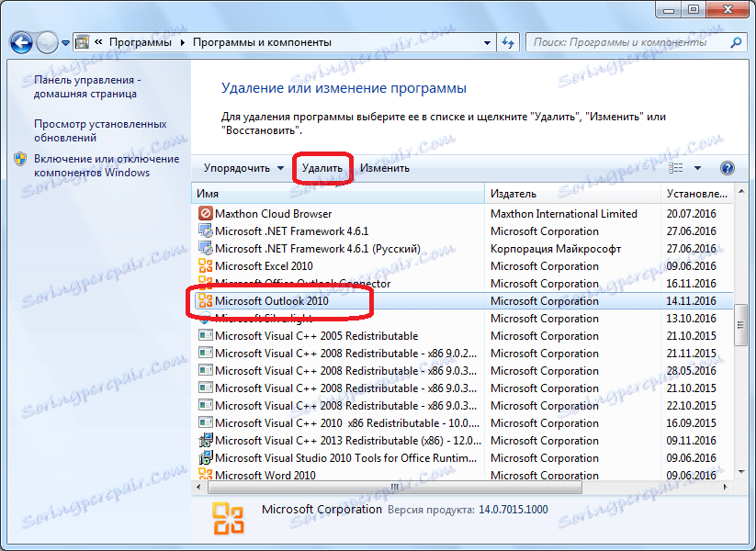
Task: Select Maxthon Cloud Browser icon
Action: coord(206,213)
